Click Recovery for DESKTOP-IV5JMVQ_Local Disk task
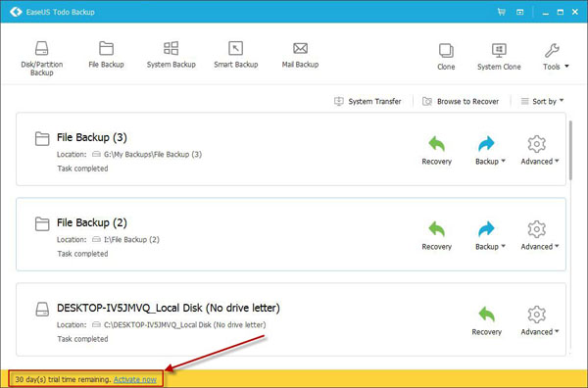Viewport: 588px width, 388px height. [486, 321]
